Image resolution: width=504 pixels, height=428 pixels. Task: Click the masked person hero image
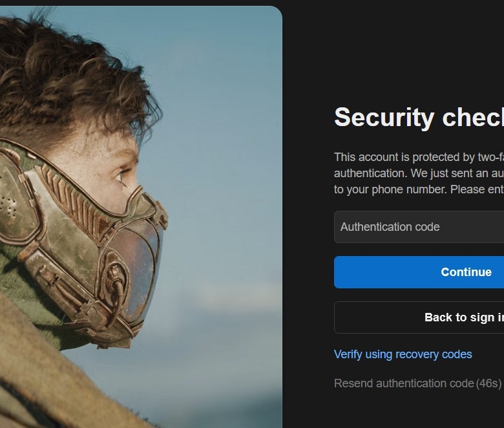(x=141, y=217)
